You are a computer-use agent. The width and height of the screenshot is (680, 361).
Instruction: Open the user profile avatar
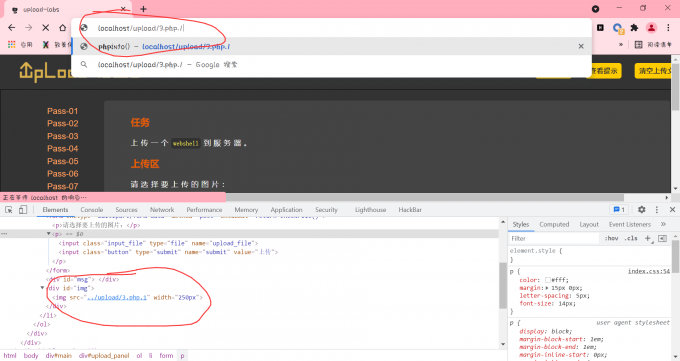[651, 28]
